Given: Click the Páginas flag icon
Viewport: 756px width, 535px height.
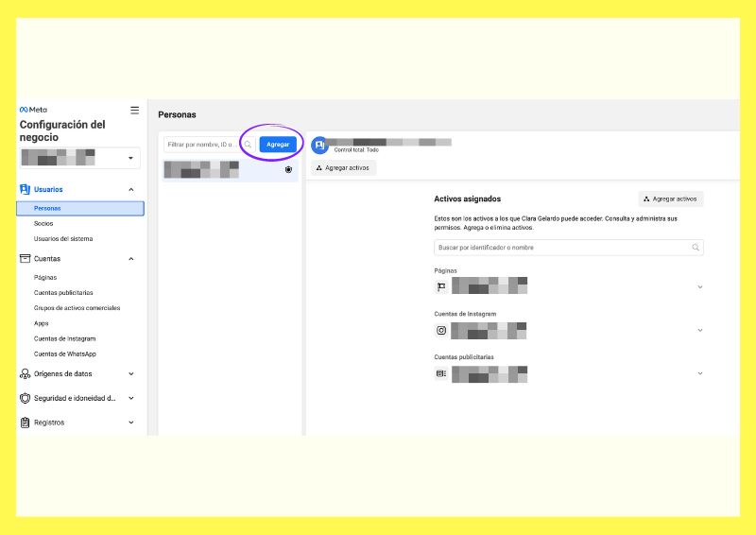Looking at the screenshot, I should pyautogui.click(x=440, y=286).
